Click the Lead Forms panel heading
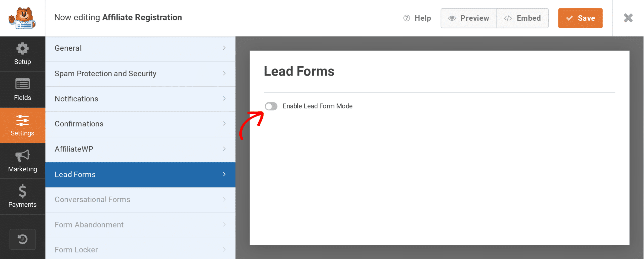Screen dimensions: 644x259 (x=299, y=71)
